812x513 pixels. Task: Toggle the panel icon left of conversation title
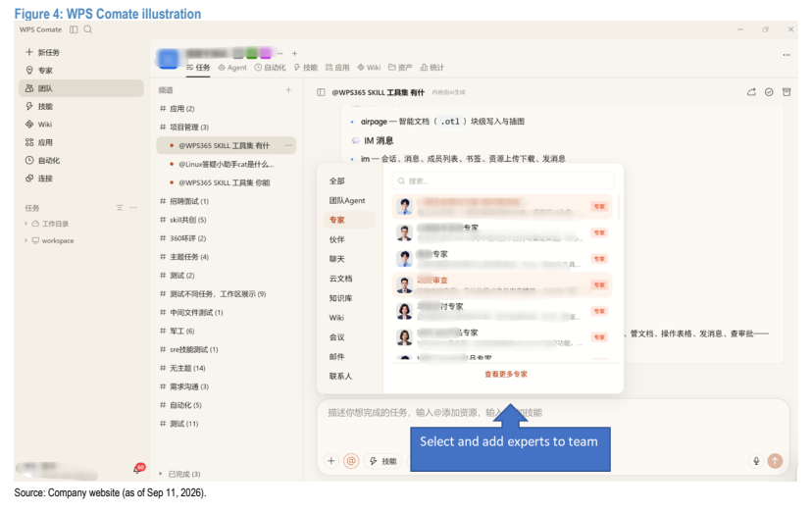coord(321,92)
